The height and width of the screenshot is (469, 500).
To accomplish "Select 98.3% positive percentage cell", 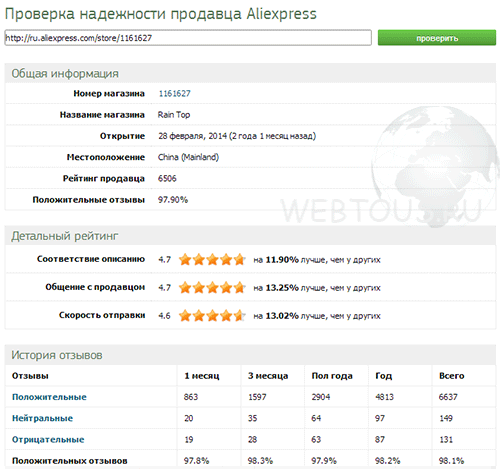I will [x=260, y=461].
